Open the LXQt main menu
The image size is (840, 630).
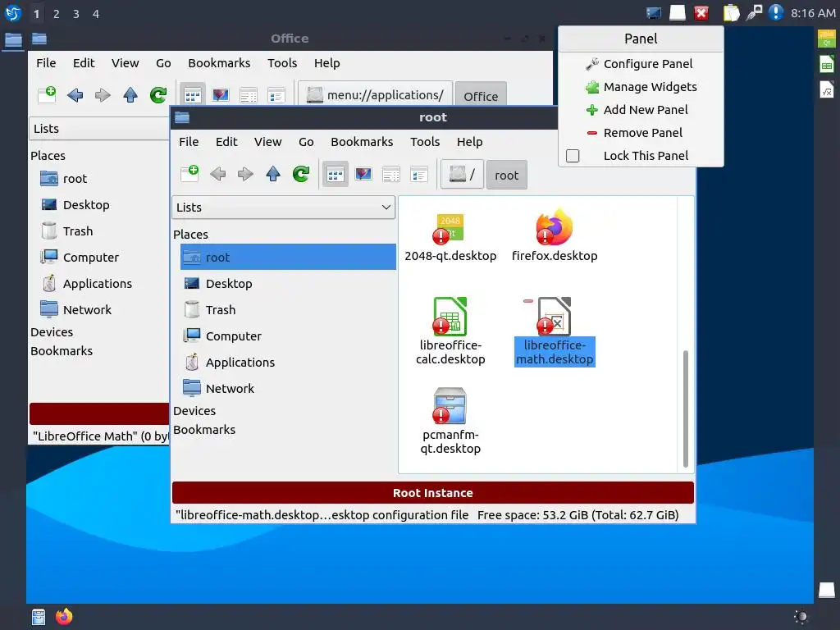click(13, 13)
